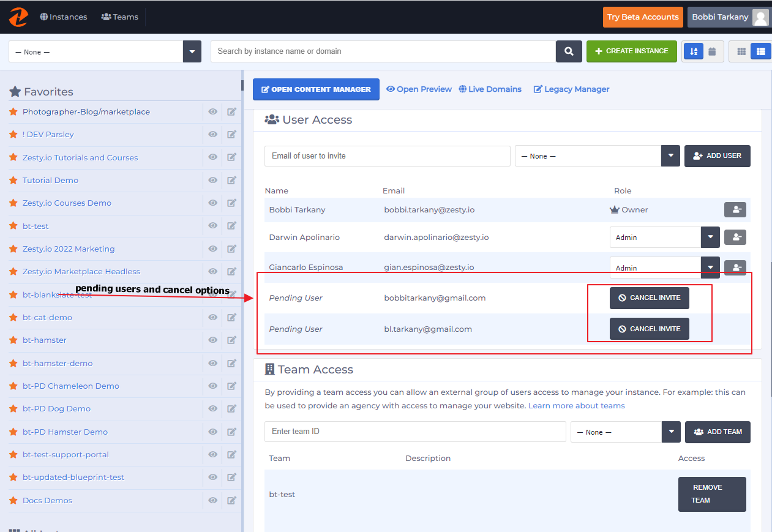Unfavorite the Zesty.io Courses Demo star

pos(13,203)
